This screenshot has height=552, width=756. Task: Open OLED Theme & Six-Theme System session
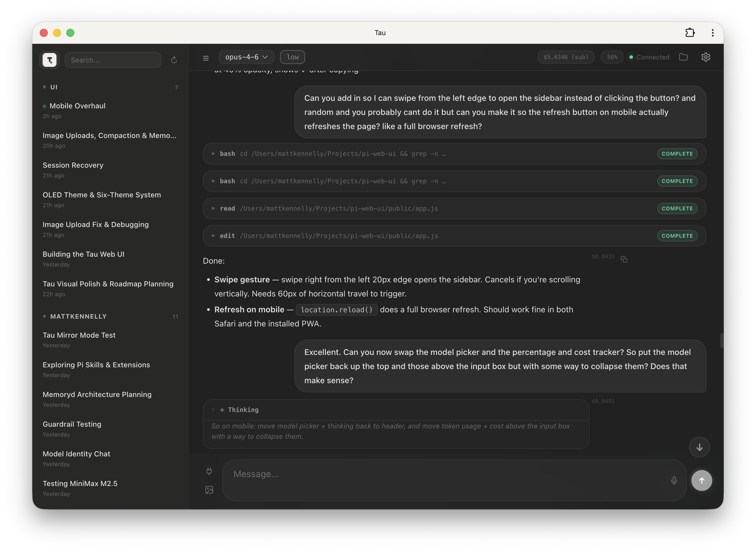[110, 200]
